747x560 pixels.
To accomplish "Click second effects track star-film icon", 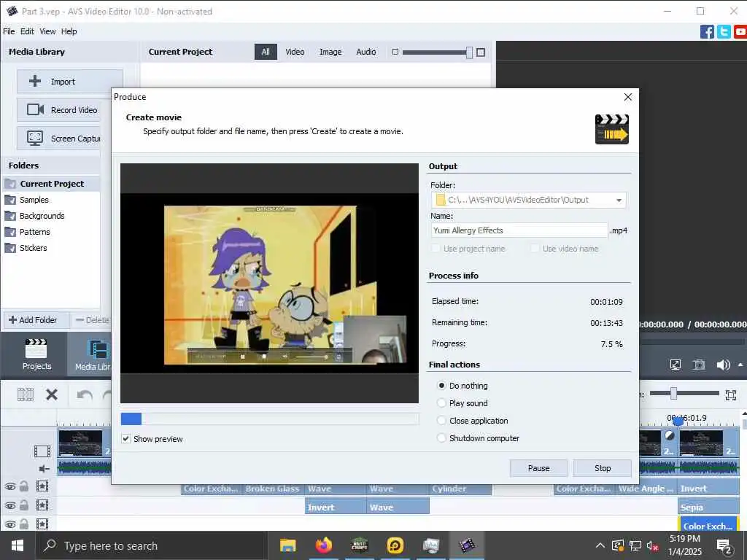I will point(42,505).
